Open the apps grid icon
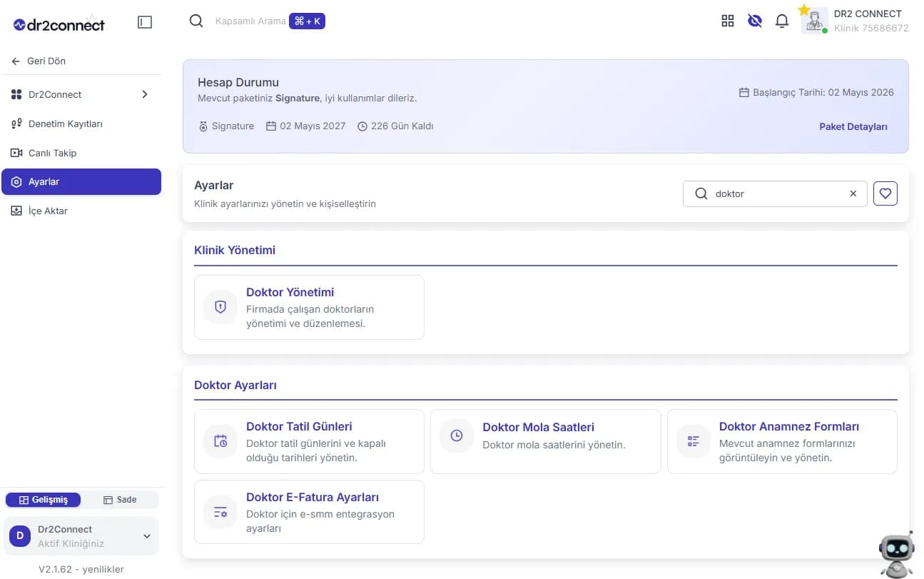924x579 pixels. click(x=728, y=21)
